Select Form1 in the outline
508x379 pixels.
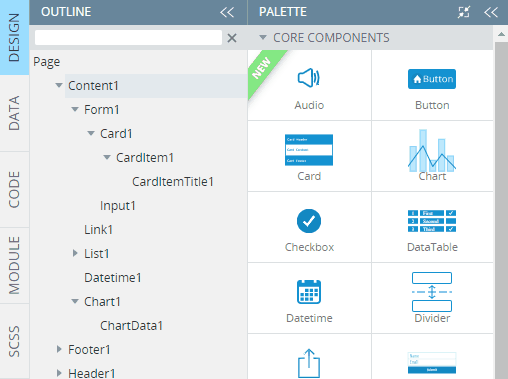pos(102,110)
